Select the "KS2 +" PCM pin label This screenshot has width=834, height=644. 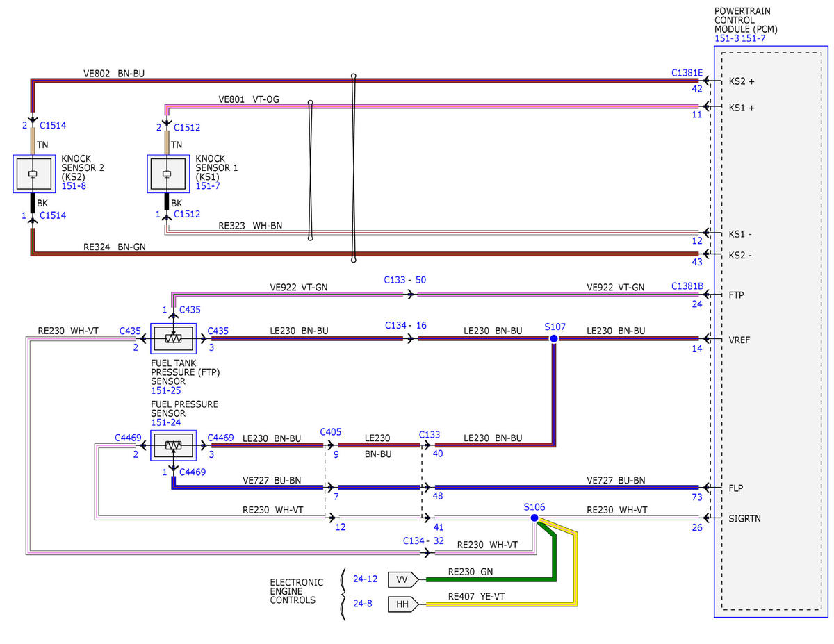(742, 81)
